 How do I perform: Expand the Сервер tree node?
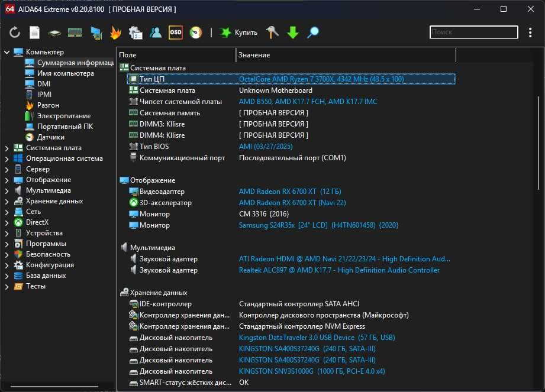pyautogui.click(x=7, y=170)
